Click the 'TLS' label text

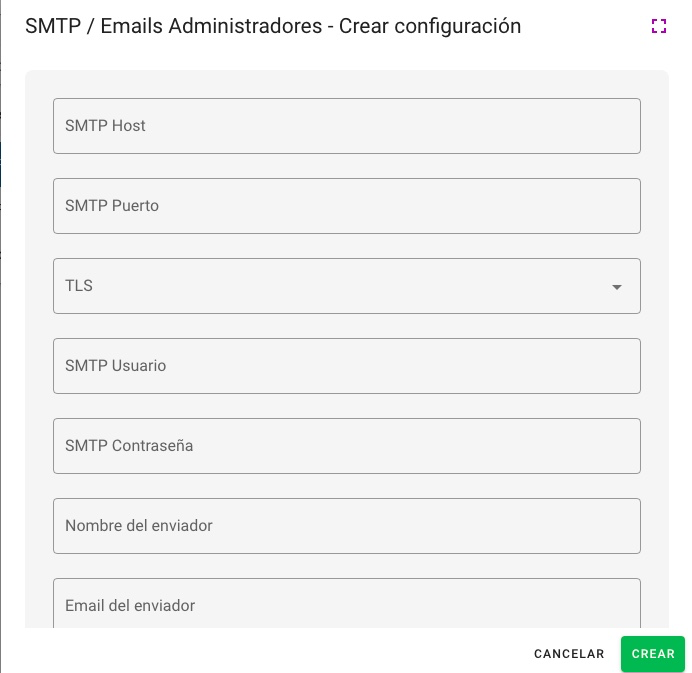click(79, 286)
